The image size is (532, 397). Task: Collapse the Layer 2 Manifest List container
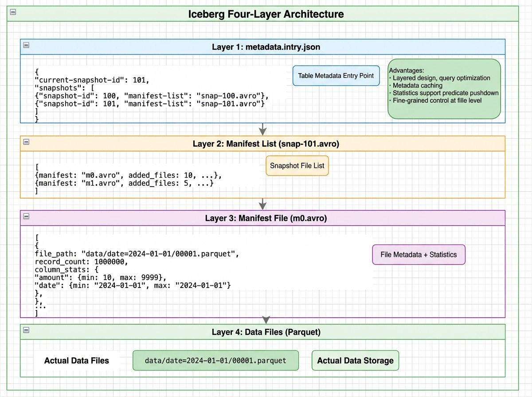coord(27,142)
